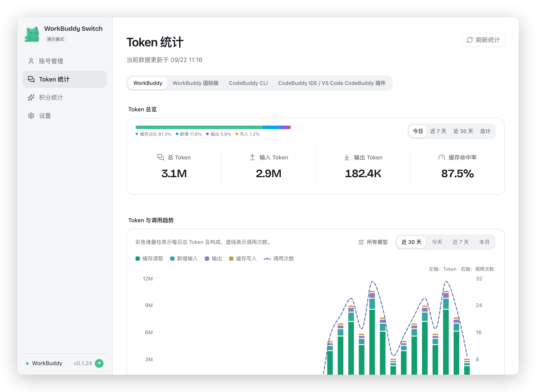Click the refresh icon in 刷新统计
The width and height of the screenshot is (536, 392).
(470, 40)
